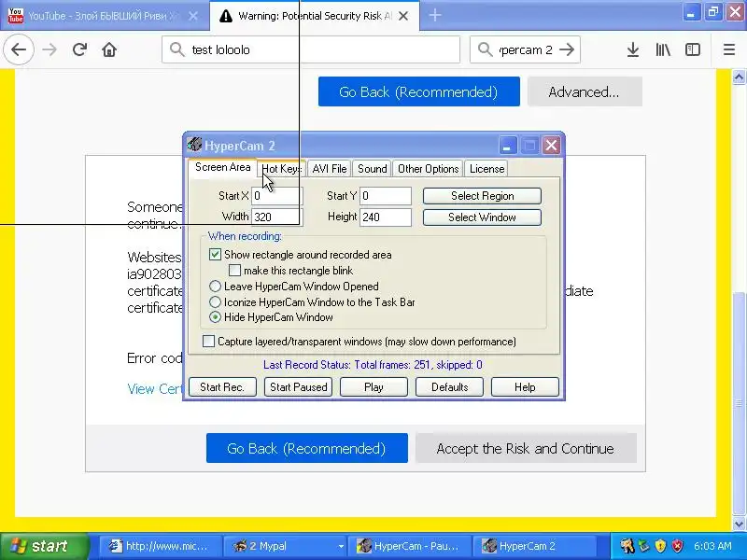This screenshot has height=560, width=747.
Task: Submit the hypercam 2 search arrow
Action: [x=567, y=49]
